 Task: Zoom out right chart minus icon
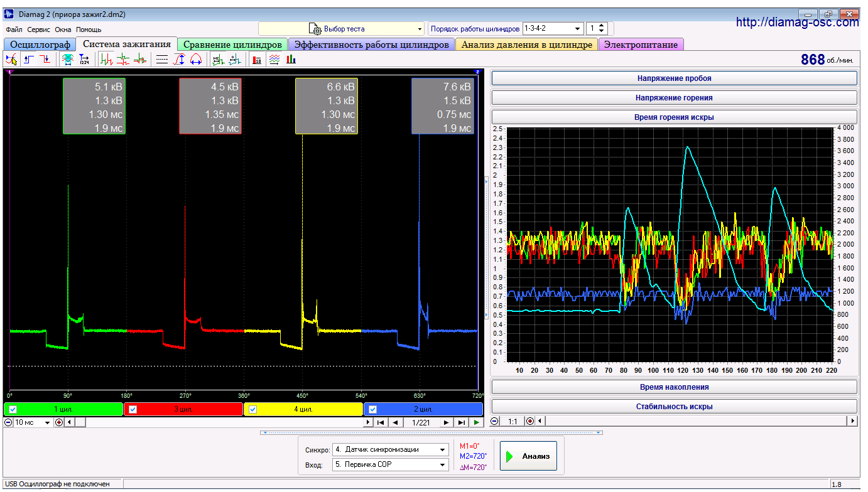coord(495,421)
